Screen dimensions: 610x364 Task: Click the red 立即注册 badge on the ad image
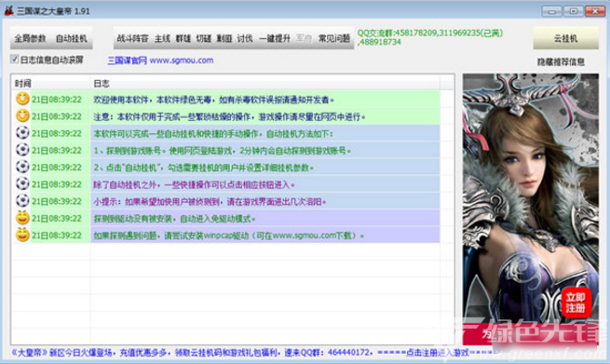(576, 303)
